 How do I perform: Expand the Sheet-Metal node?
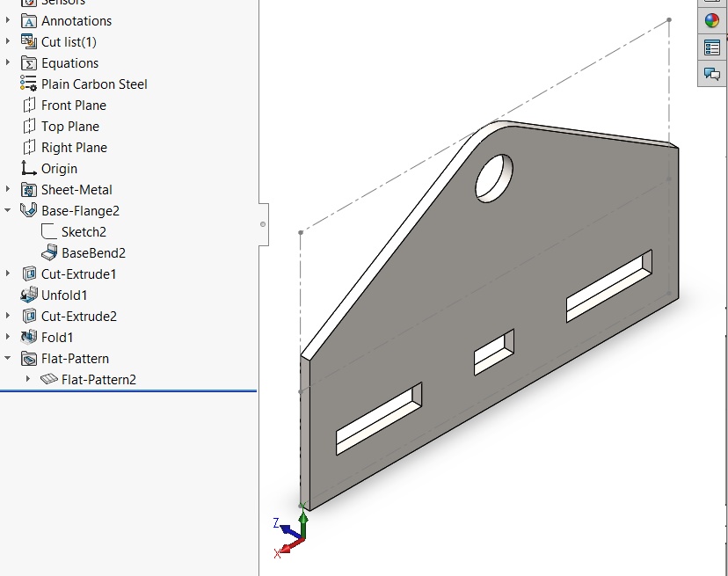7,189
